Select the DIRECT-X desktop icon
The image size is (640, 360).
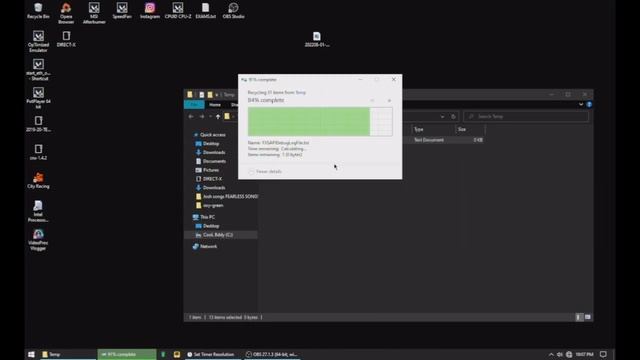[66, 39]
